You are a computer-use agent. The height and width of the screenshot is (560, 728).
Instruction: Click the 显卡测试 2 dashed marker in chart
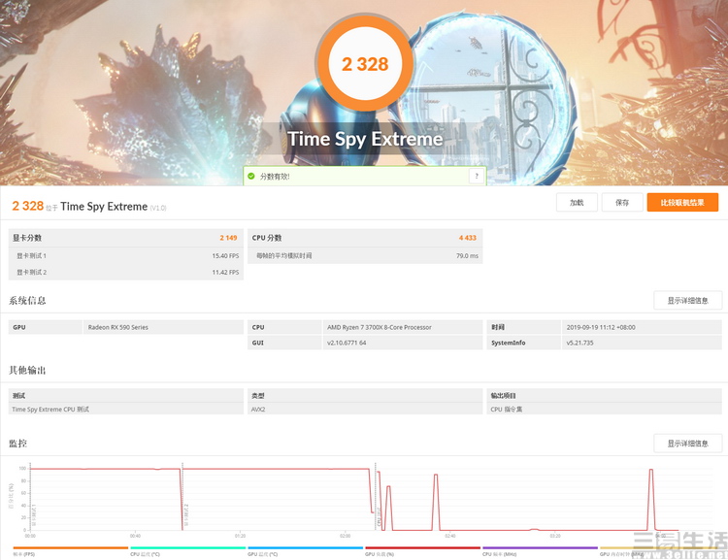pos(182,496)
